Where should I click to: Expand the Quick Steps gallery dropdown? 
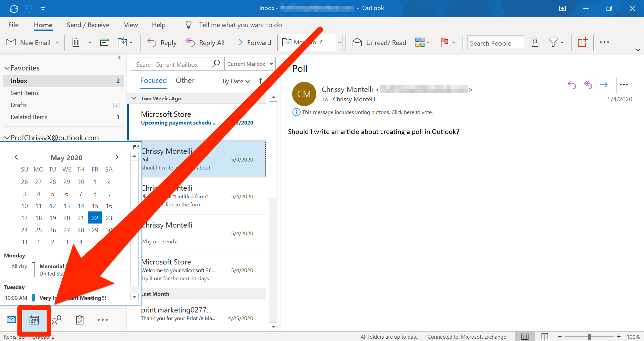click(339, 43)
